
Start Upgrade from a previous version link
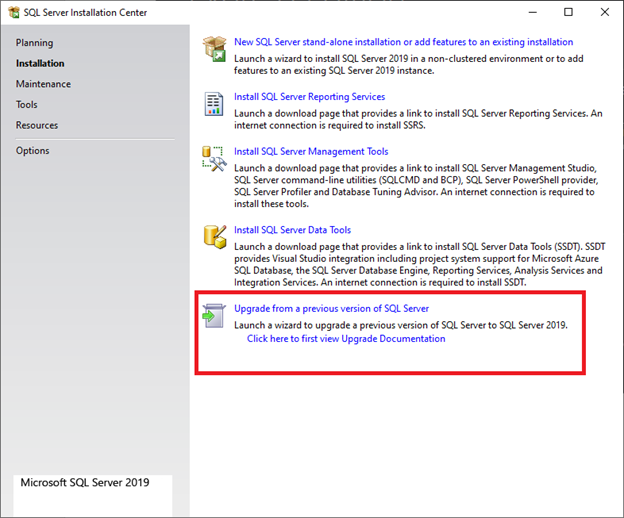(332, 309)
